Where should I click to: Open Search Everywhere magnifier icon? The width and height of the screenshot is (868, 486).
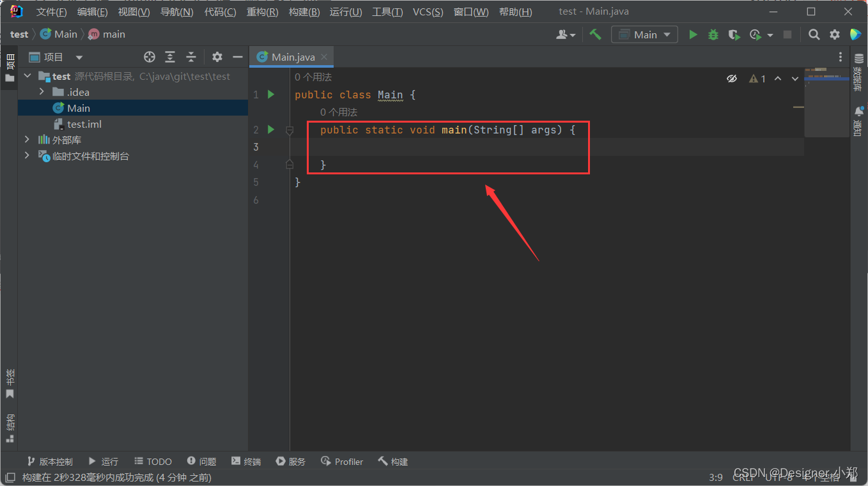(x=814, y=34)
